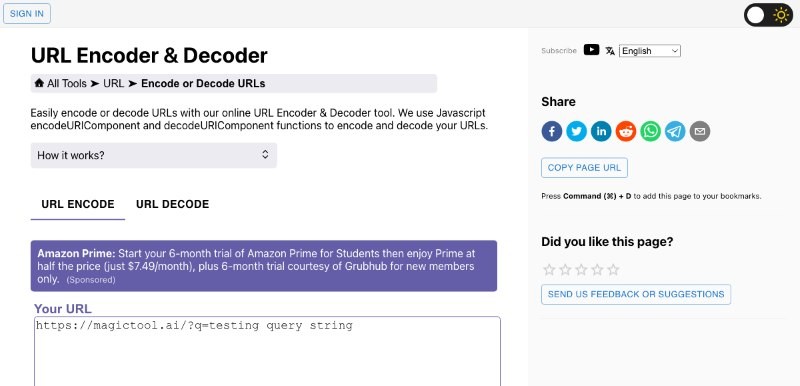
Task: Rate the page one star
Action: (549, 270)
